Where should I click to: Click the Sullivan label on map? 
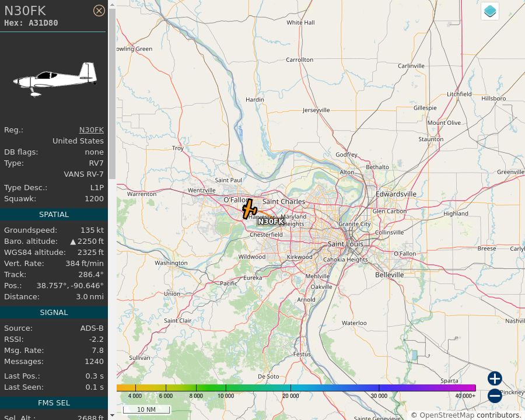pyautogui.click(x=139, y=358)
